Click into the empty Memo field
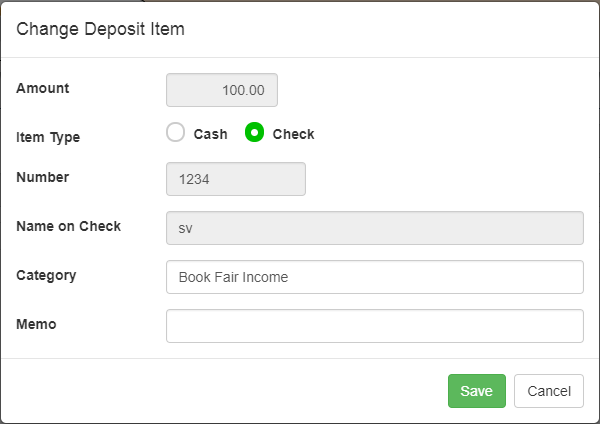The width and height of the screenshot is (600, 424). click(374, 326)
